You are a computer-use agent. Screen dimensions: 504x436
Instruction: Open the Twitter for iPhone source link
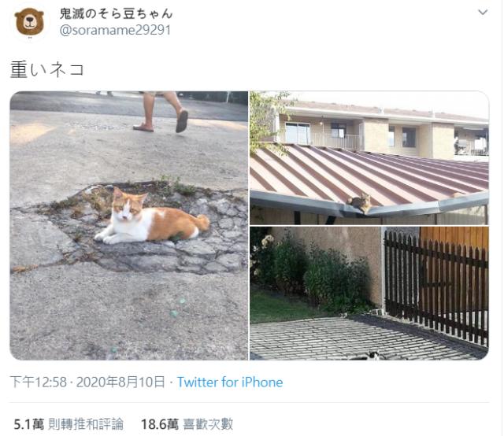[230, 382]
